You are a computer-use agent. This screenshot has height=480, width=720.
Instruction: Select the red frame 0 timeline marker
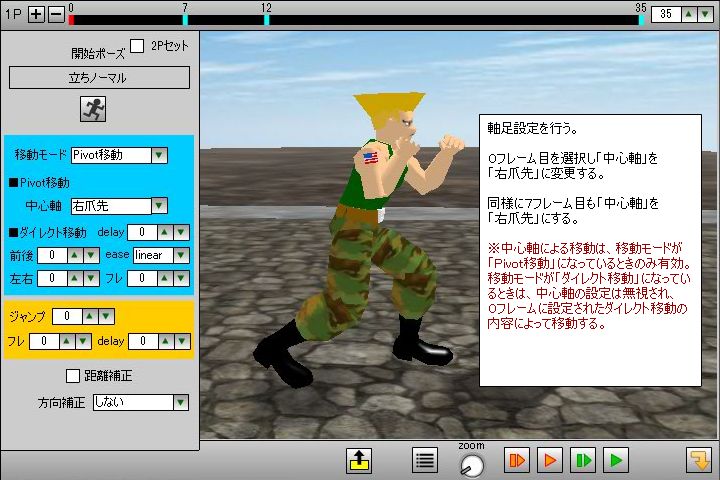[x=71, y=20]
